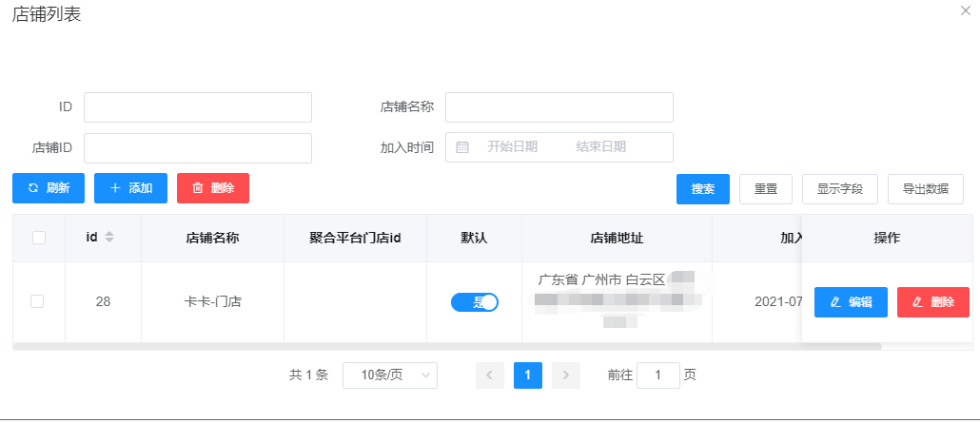Check the checkbox for row id 28

coord(38,301)
